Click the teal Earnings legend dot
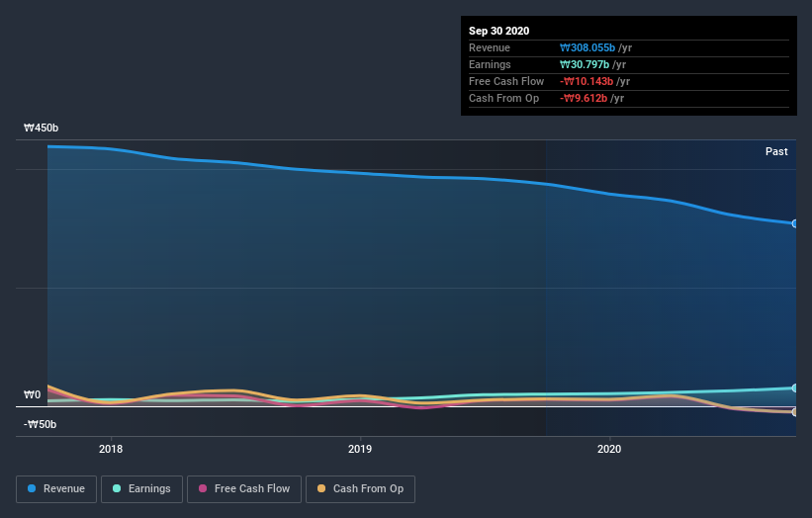Image resolution: width=812 pixels, height=518 pixels. click(117, 488)
